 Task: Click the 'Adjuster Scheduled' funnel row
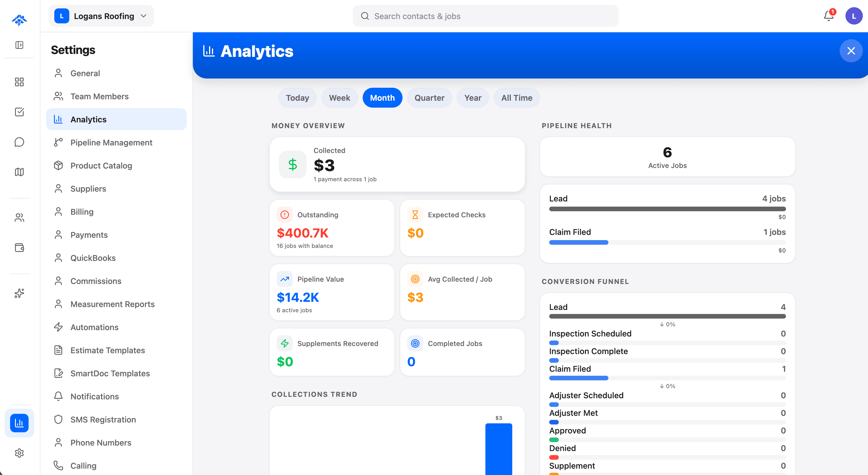click(667, 399)
